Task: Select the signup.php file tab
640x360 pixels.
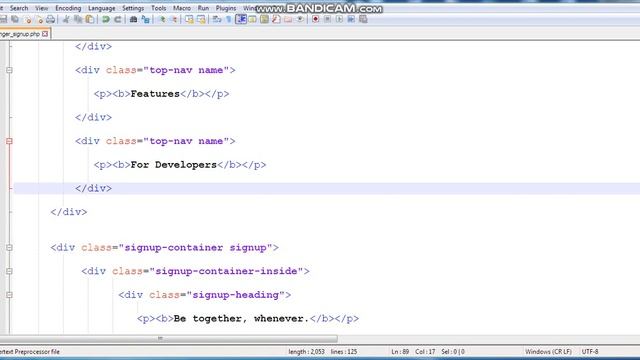Action: (20, 34)
